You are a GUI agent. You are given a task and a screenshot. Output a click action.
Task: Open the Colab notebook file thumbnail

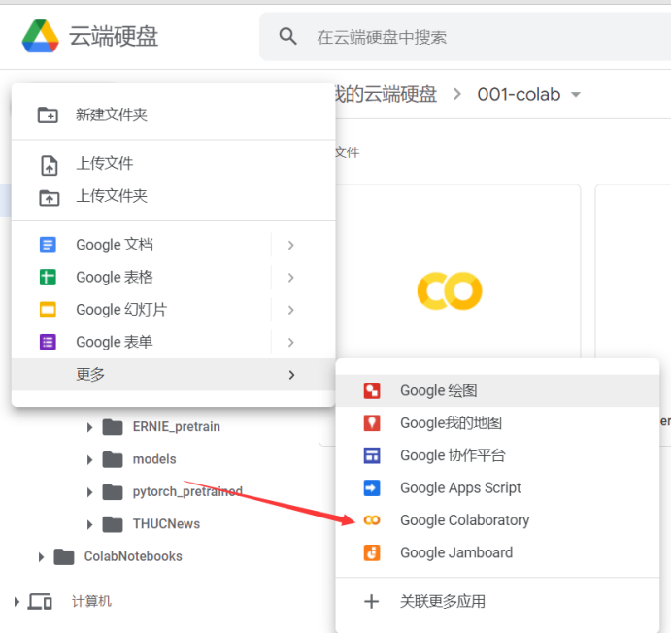(x=450, y=291)
